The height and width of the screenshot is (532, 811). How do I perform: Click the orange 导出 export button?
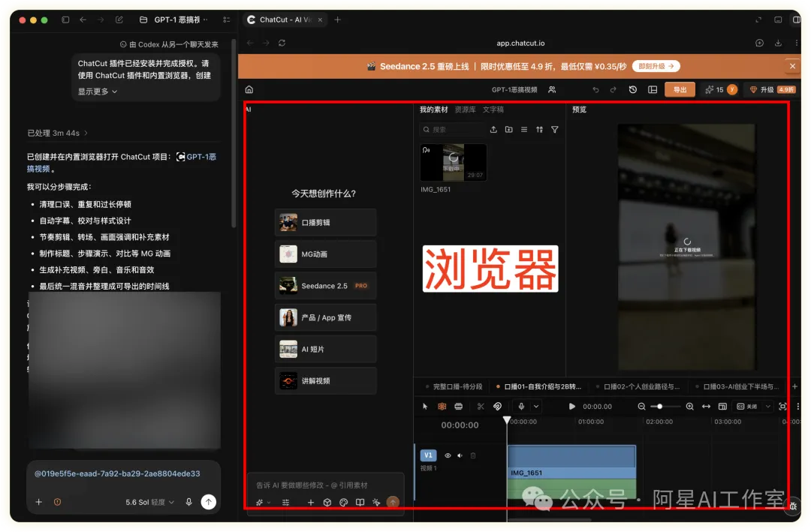click(680, 89)
